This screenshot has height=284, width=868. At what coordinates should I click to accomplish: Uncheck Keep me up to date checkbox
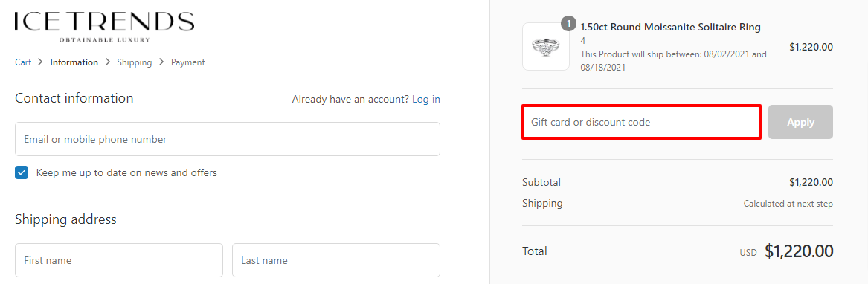[x=22, y=172]
